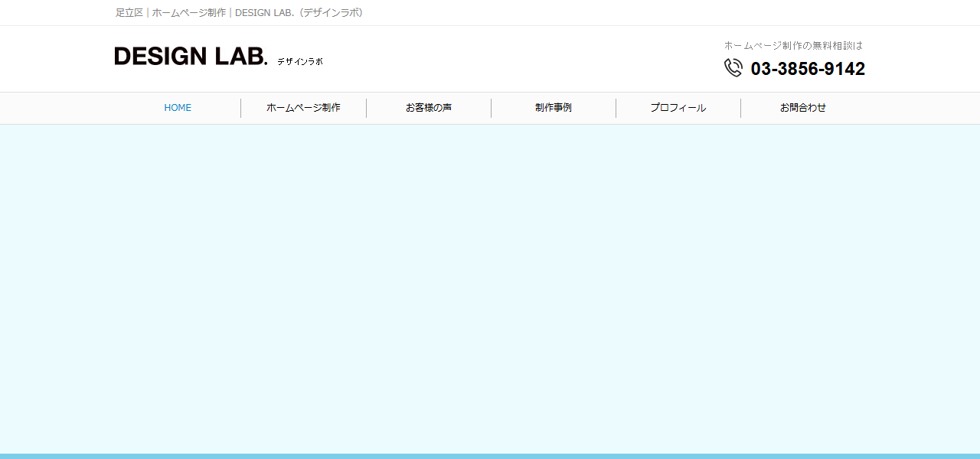
Task: Select the お客様の声 tab in navigation
Action: coord(429,107)
